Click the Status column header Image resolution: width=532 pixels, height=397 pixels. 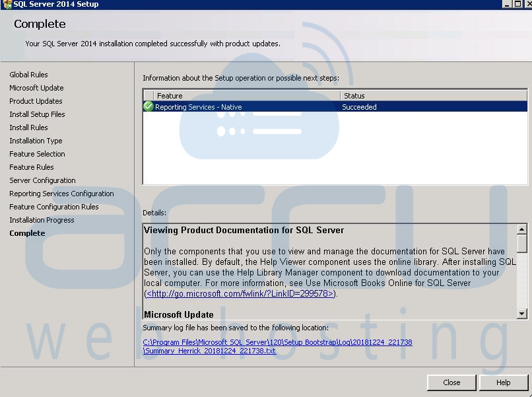[x=434, y=96]
